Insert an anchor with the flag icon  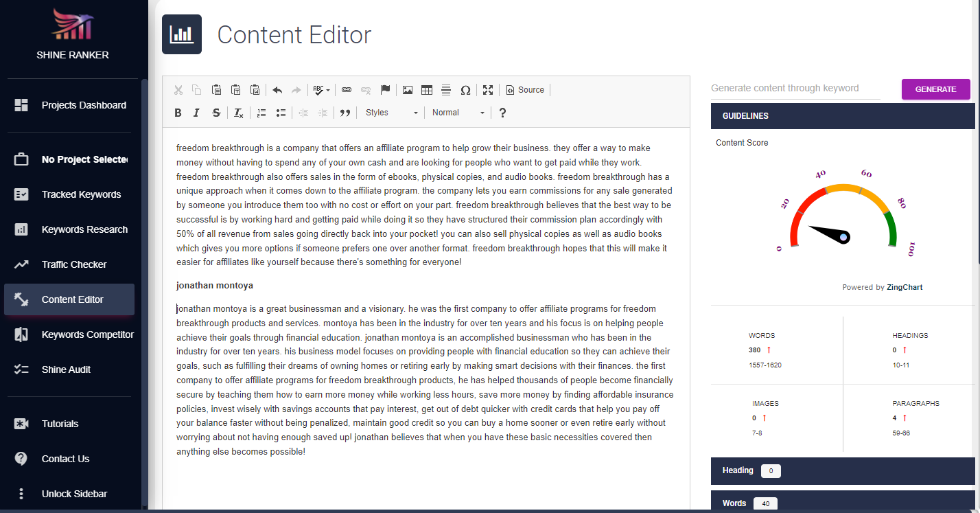coord(385,90)
